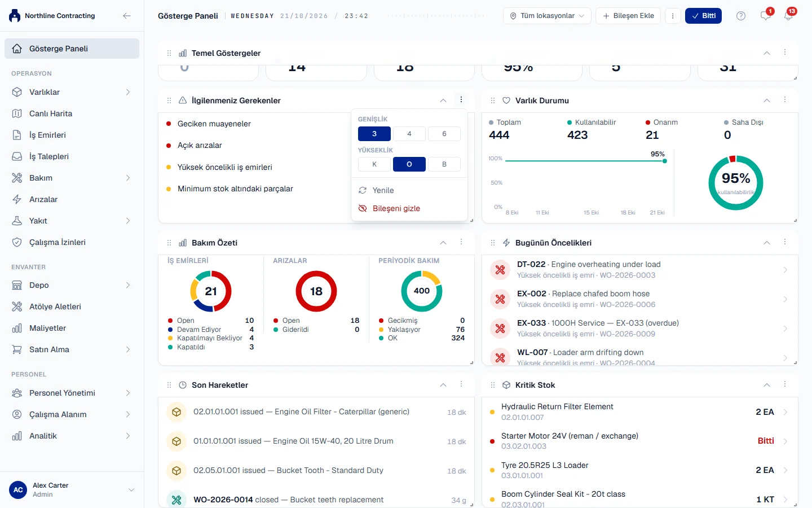
Task: Click the WO-2026-0014 closed wrench icon
Action: tap(176, 500)
